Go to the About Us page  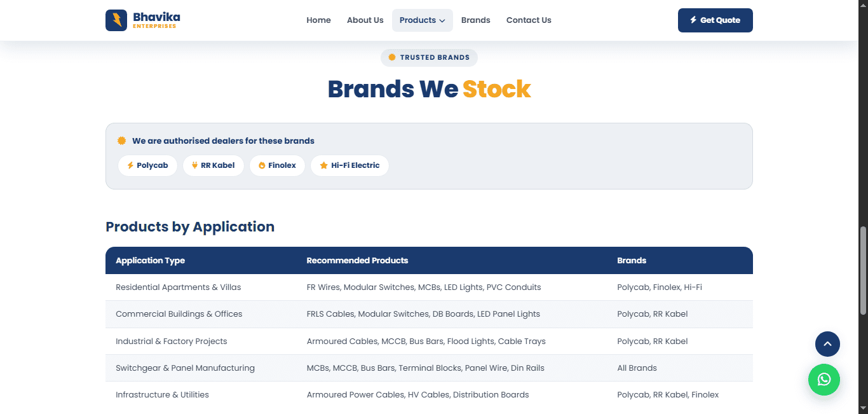pyautogui.click(x=365, y=20)
